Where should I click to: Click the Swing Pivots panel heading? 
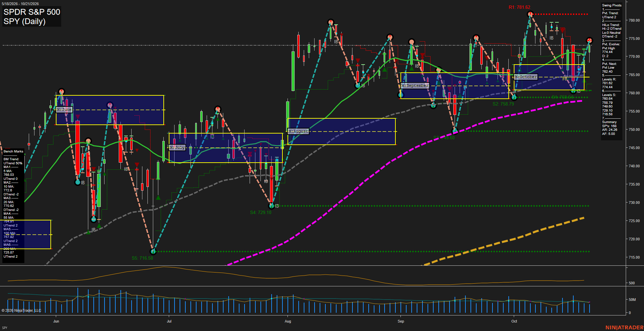click(x=612, y=5)
